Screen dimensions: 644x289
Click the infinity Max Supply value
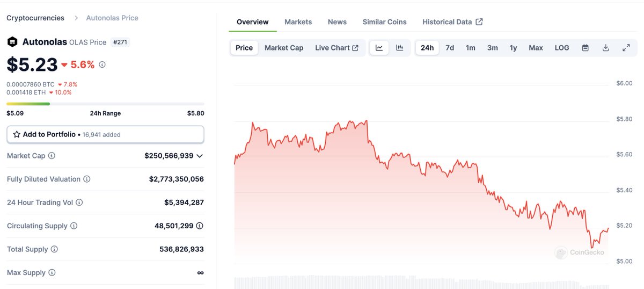(200, 273)
